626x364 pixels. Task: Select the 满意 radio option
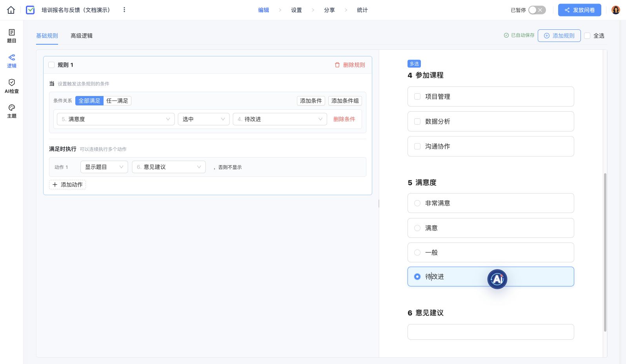pos(491,228)
